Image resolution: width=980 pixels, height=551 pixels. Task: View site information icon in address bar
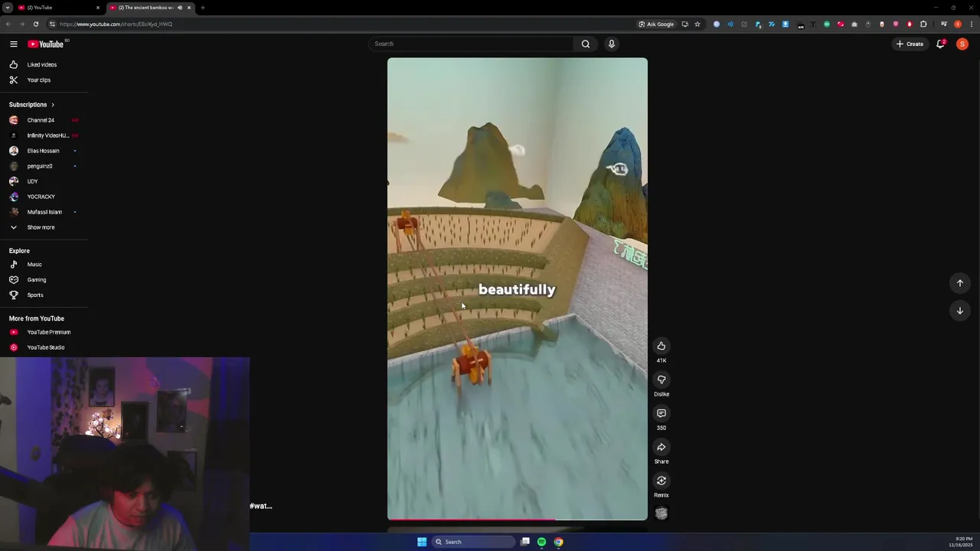[x=52, y=24]
